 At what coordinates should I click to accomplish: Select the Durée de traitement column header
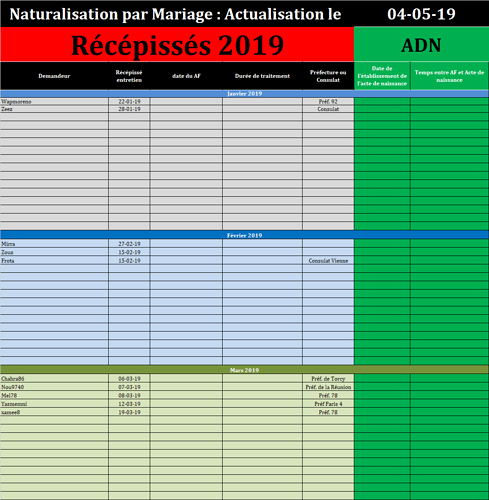click(262, 76)
